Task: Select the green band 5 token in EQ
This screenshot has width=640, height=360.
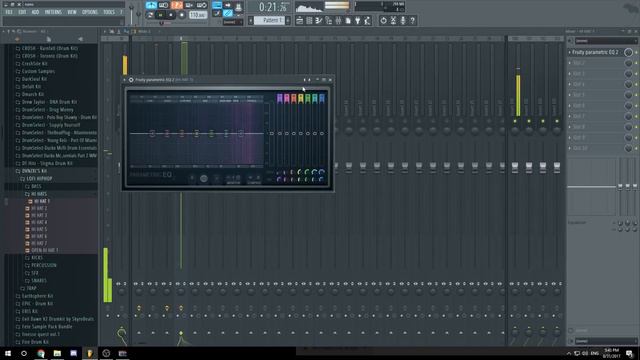Action: click(308, 98)
